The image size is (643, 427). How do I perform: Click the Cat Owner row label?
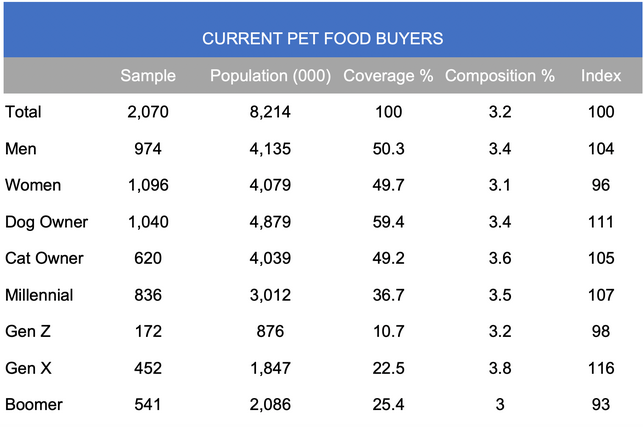tap(44, 258)
